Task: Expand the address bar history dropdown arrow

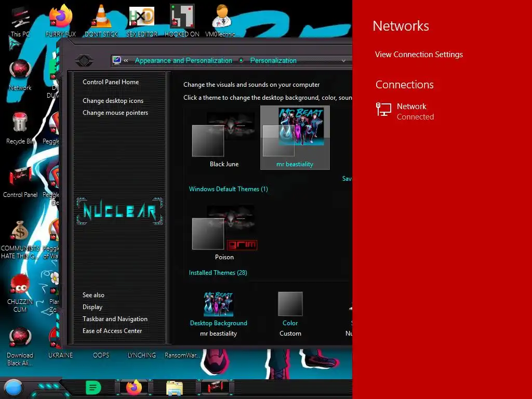Action: pos(343,61)
